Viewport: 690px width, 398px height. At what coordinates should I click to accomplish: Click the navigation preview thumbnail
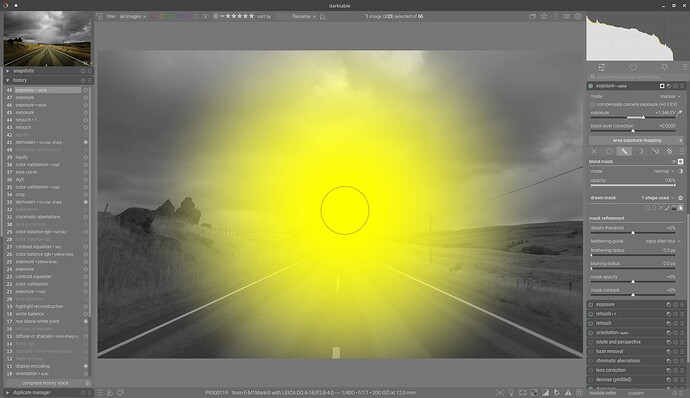click(48, 39)
